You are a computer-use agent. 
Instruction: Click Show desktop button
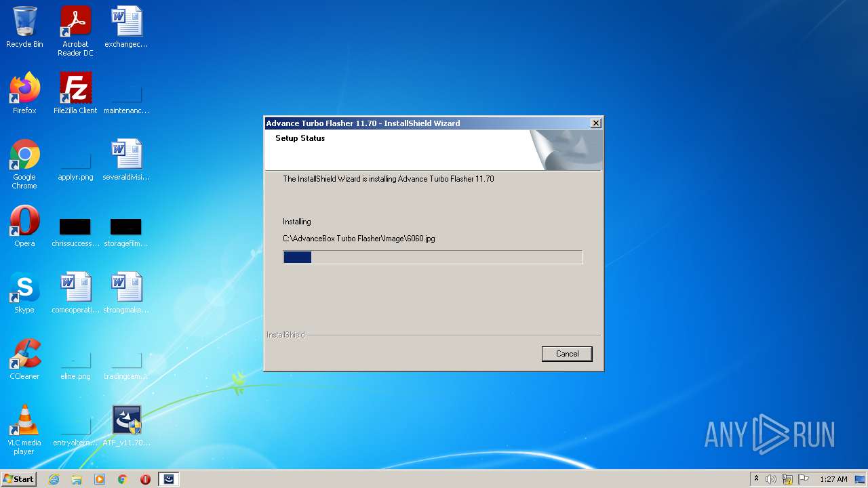[x=861, y=479]
